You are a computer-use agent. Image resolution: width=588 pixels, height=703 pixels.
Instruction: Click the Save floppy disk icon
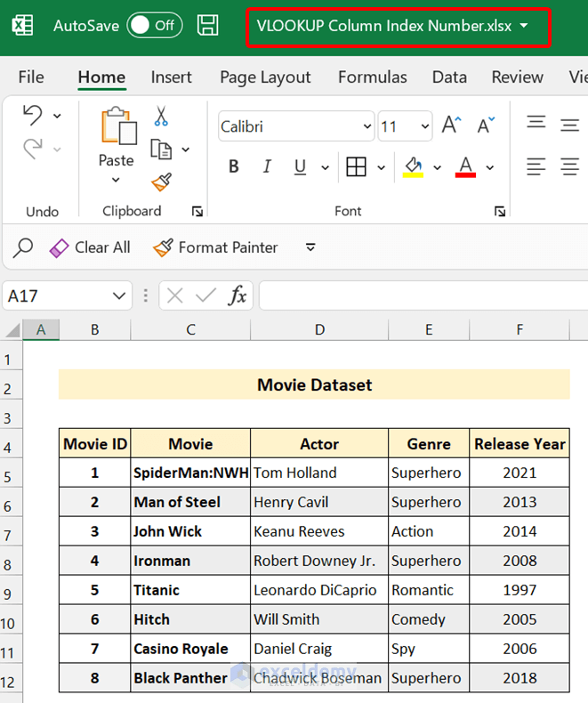pos(208,25)
